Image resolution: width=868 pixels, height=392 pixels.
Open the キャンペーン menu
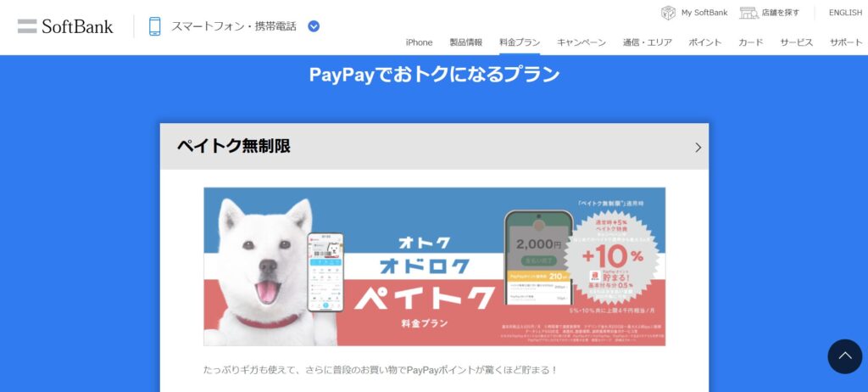[x=581, y=42]
